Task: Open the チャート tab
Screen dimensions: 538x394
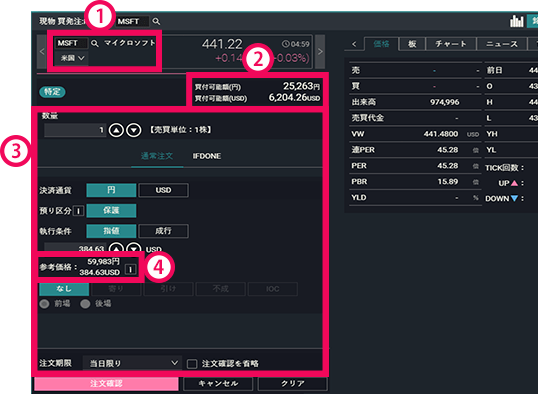Action: pos(451,44)
